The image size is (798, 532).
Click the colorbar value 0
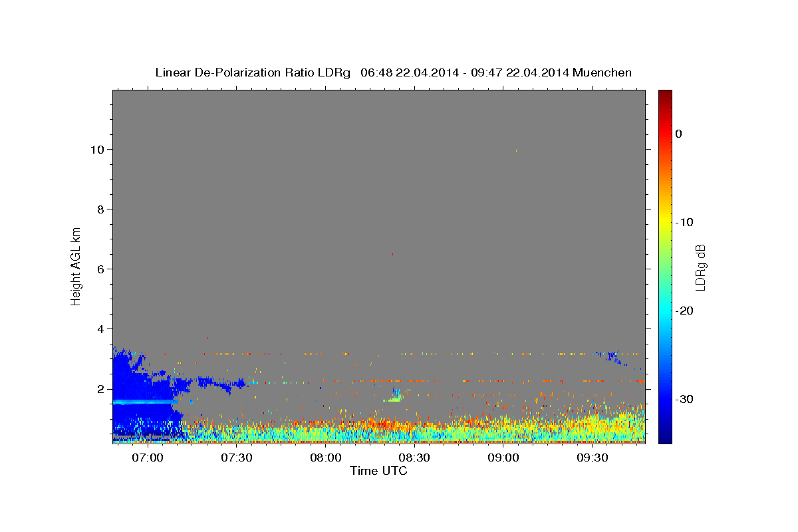(678, 134)
